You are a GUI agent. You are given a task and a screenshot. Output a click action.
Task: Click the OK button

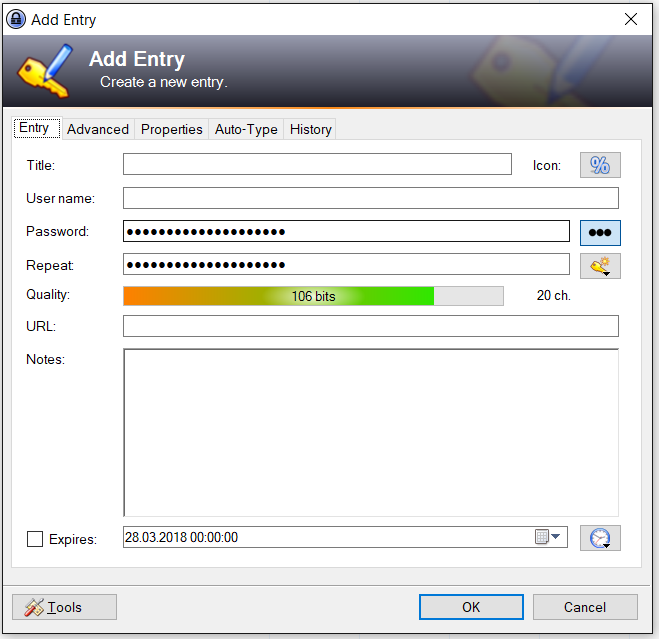click(x=471, y=607)
